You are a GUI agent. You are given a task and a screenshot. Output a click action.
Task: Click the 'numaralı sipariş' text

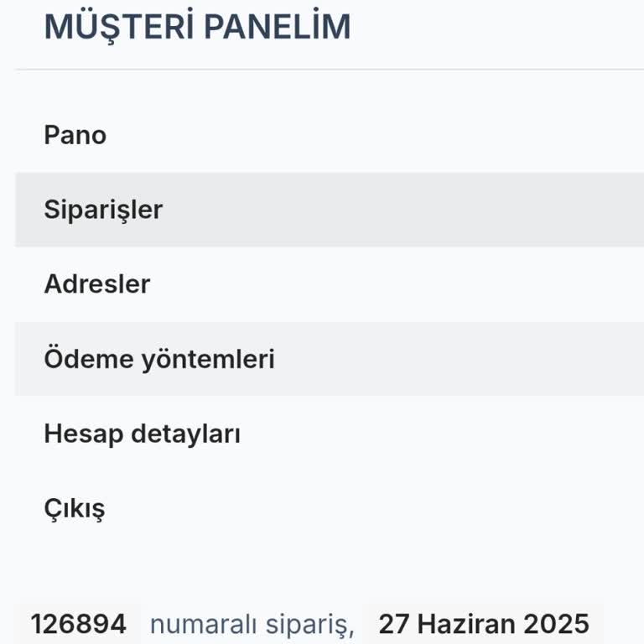point(252,624)
